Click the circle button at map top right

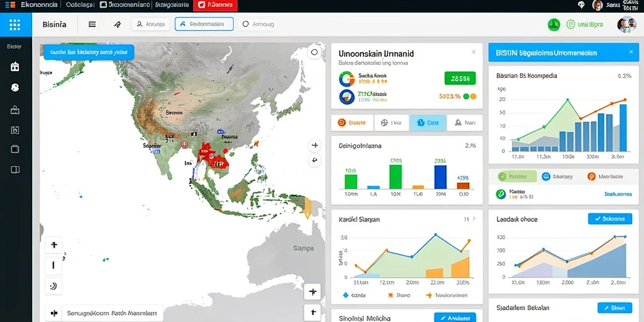[x=314, y=52]
